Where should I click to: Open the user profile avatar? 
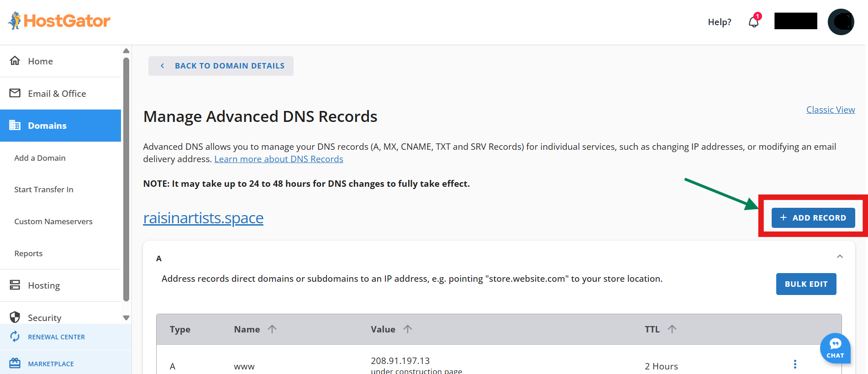coord(841,21)
